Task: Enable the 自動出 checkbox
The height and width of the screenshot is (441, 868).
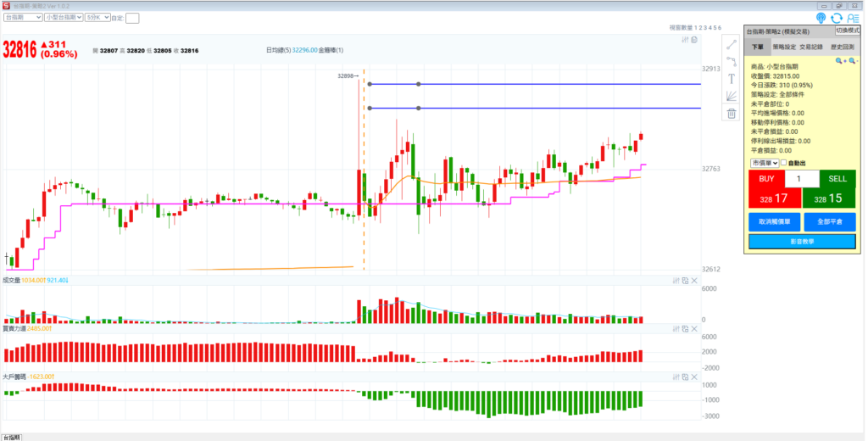Action: tap(783, 163)
